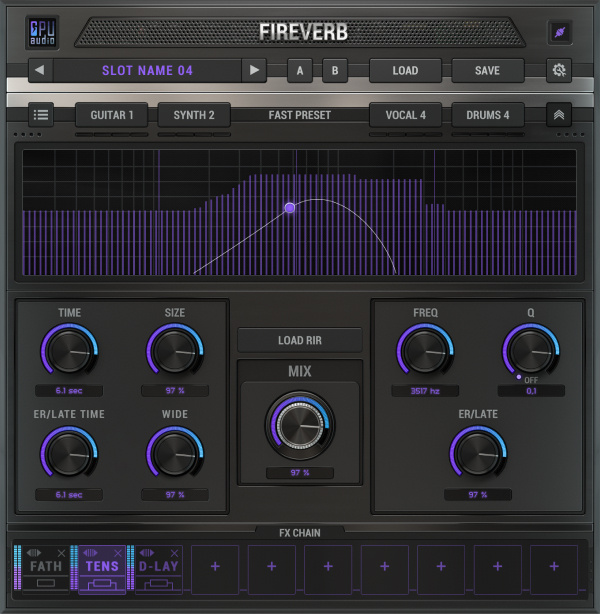Click the TIME value field 6.1 sec
This screenshot has height=614, width=600.
(x=69, y=390)
